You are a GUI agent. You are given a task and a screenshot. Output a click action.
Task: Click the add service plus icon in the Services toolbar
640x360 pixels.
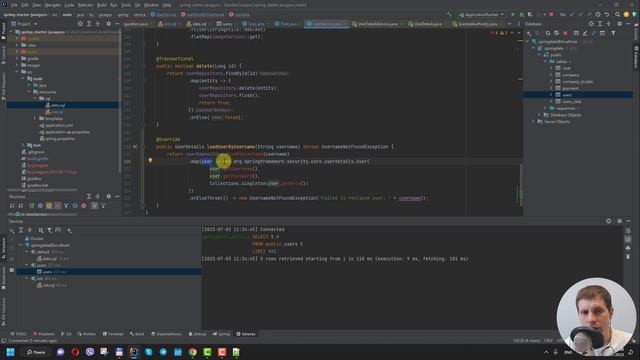point(69,230)
